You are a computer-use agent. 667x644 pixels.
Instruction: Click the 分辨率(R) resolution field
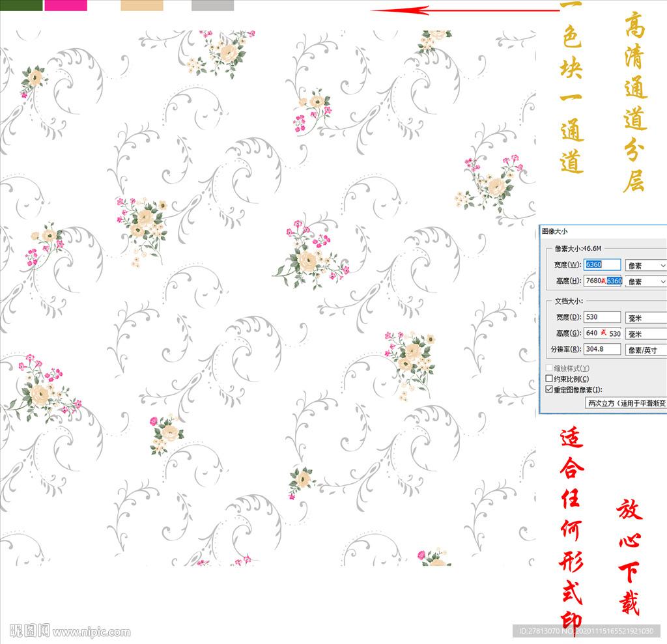click(603, 349)
